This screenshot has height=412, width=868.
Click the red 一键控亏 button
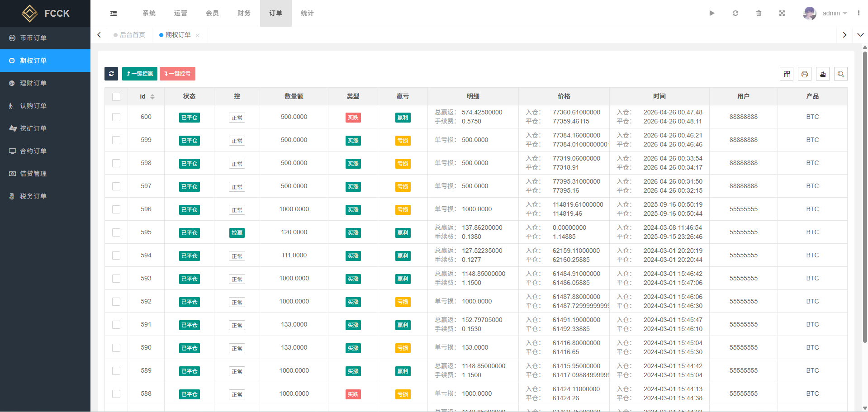click(x=177, y=74)
